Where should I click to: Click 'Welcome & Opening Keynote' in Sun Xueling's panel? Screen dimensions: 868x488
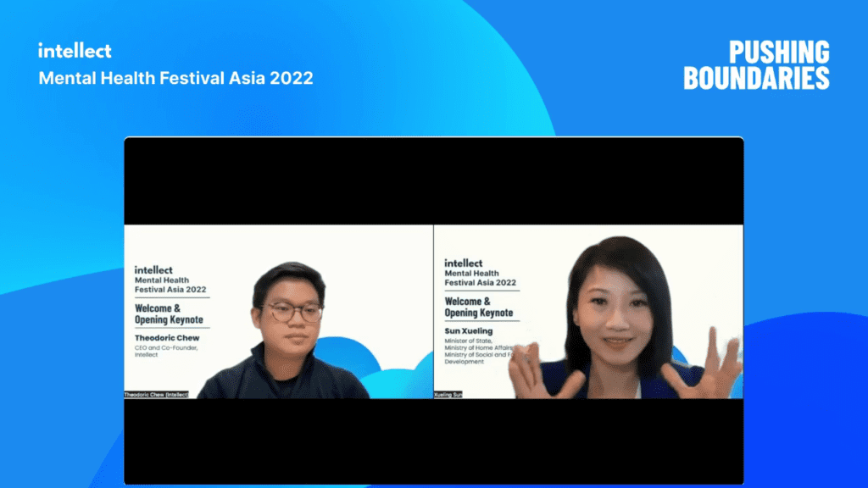(x=479, y=307)
